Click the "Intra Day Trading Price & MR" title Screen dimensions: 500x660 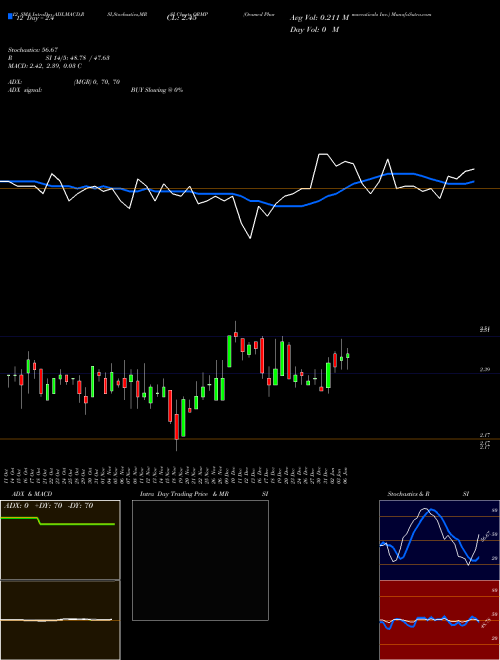[x=185, y=494]
